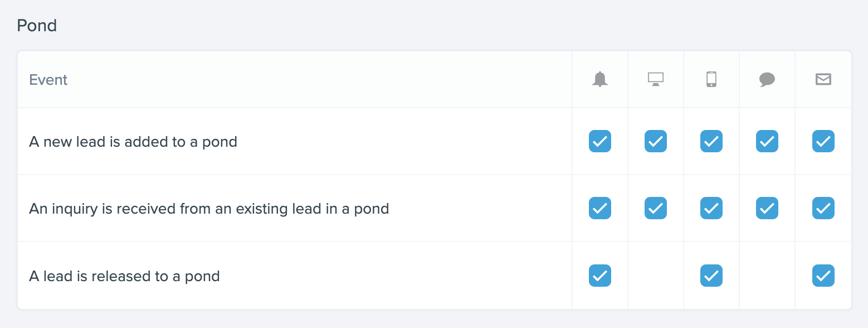Uncheck mobile alert for lead released
This screenshot has height=328, width=868.
click(x=711, y=276)
